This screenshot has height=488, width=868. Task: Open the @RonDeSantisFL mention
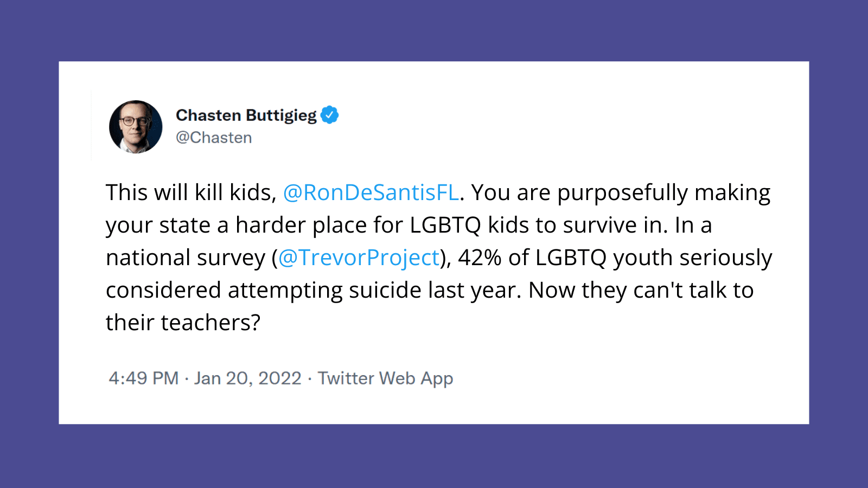click(371, 192)
